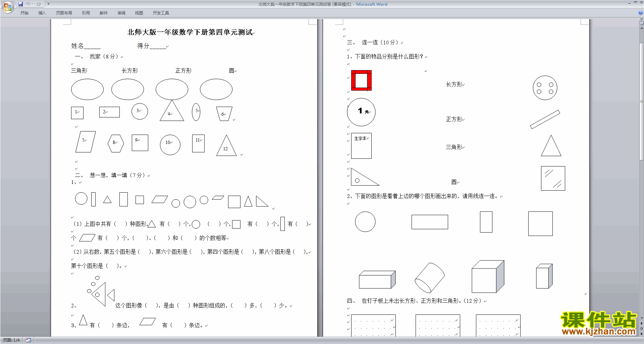Click the 姓名 blank line

(92, 46)
